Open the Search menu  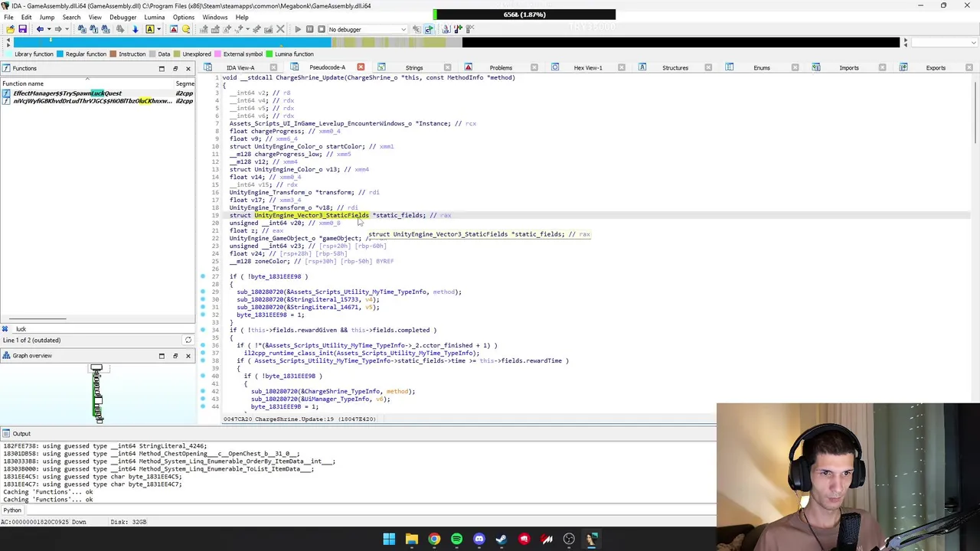pyautogui.click(x=71, y=17)
